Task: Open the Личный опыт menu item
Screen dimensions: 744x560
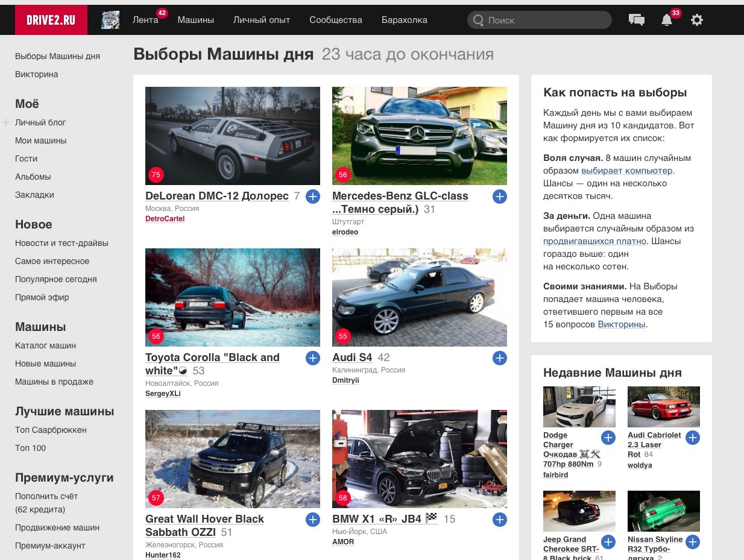Action: tap(262, 20)
